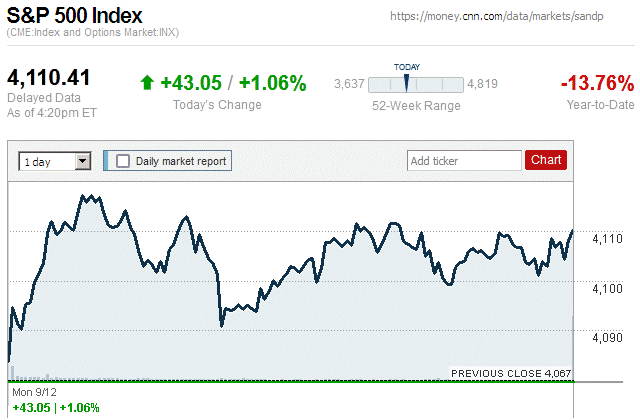The height and width of the screenshot is (420, 640).
Task: Click the Today's Change label
Action: [217, 105]
